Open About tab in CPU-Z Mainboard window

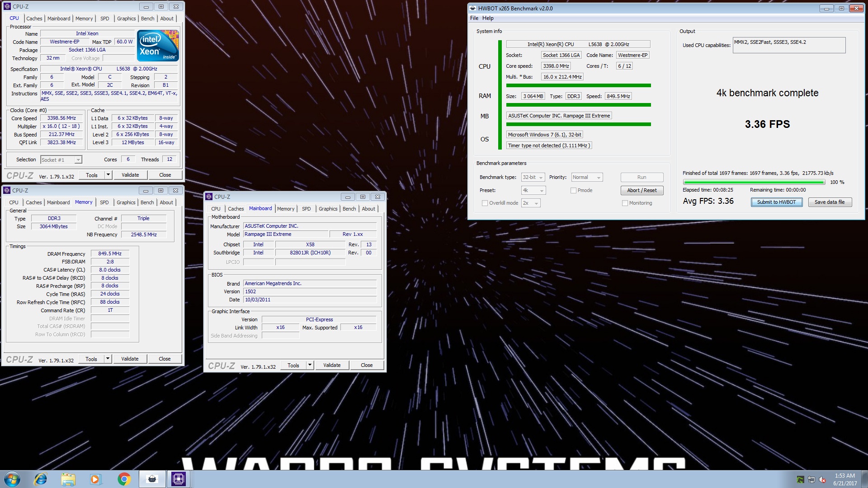point(368,209)
